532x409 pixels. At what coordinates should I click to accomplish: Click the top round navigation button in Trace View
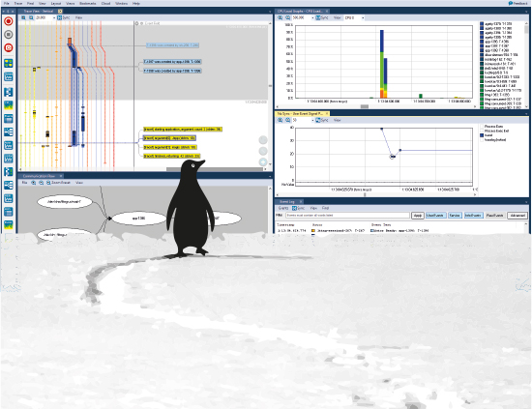tap(263, 140)
